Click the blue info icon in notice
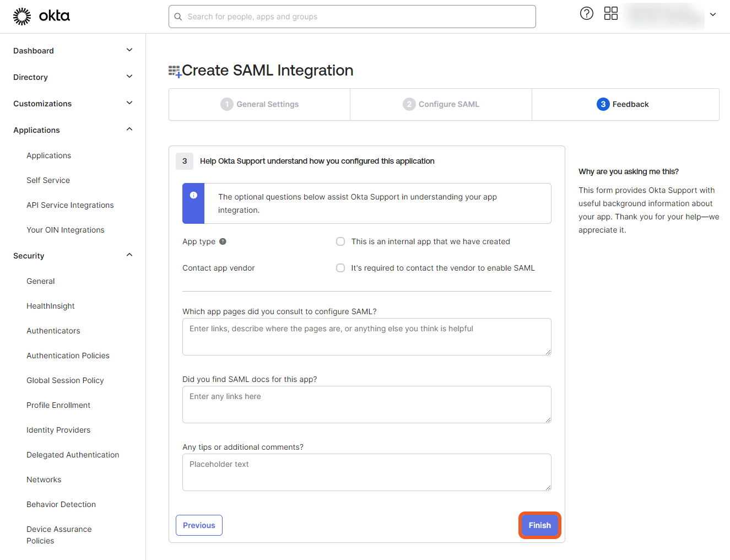Viewport: 730px width, 560px height. click(x=193, y=195)
